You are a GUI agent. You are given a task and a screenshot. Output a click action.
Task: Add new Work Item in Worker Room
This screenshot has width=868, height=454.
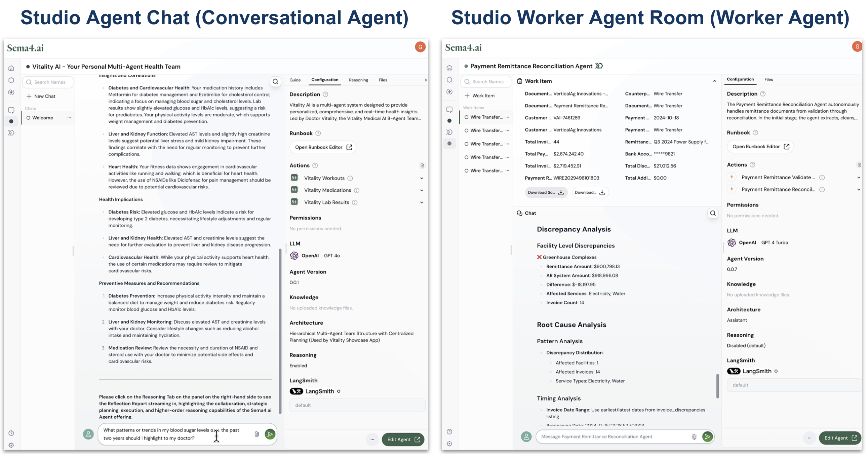point(480,96)
